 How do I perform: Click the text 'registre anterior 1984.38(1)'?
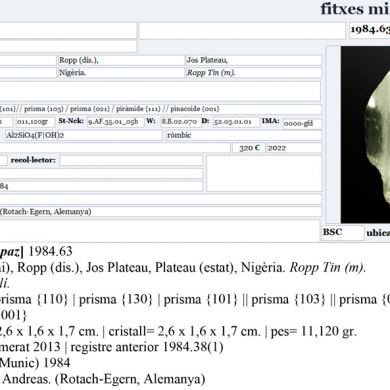[147, 347]
